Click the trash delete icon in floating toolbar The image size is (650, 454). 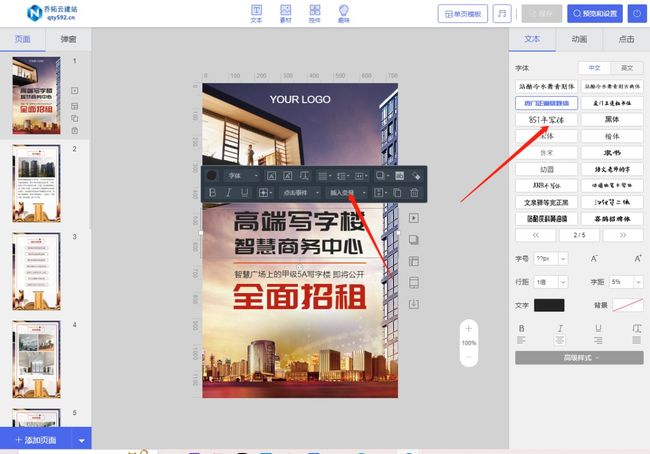[414, 193]
